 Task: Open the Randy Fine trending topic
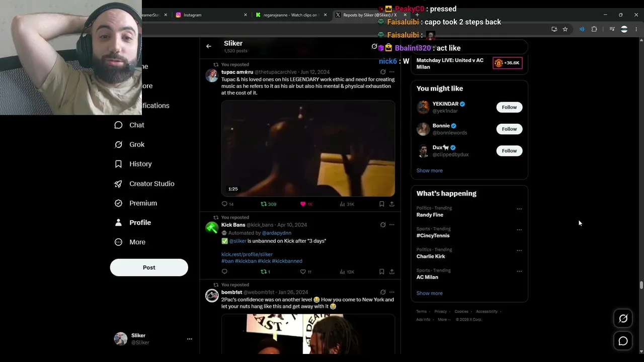[x=430, y=215]
